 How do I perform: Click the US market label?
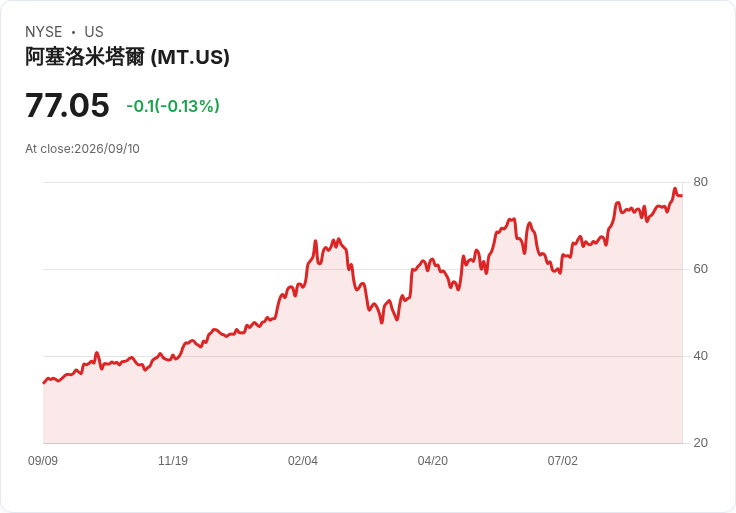click(94, 31)
